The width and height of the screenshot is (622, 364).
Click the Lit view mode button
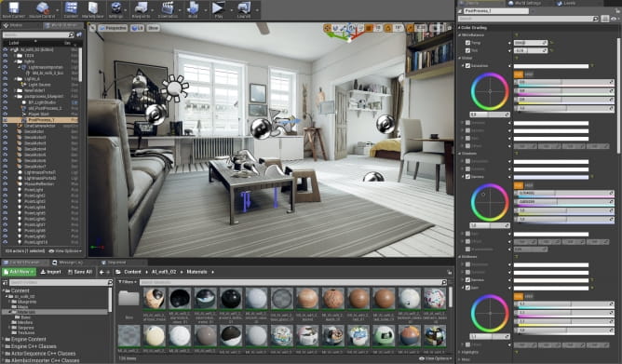point(138,28)
